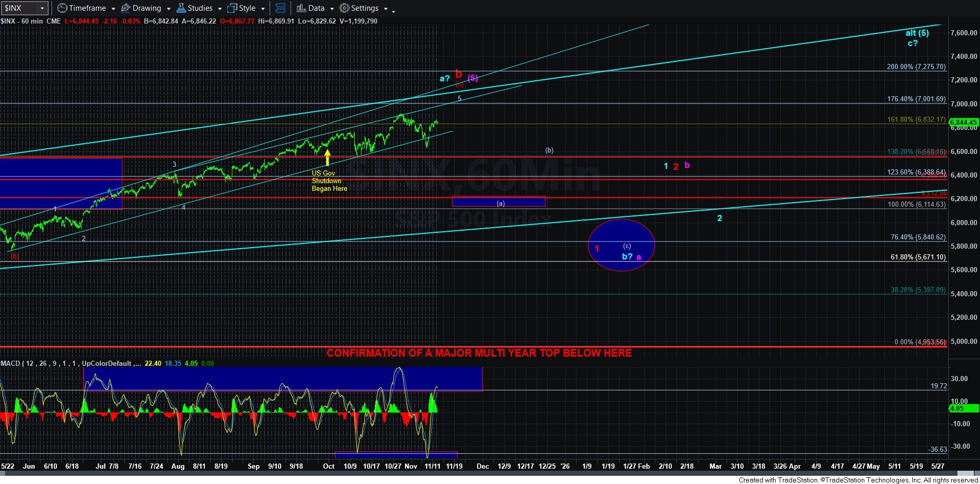Click the Style overlapping squares icon

point(232,8)
